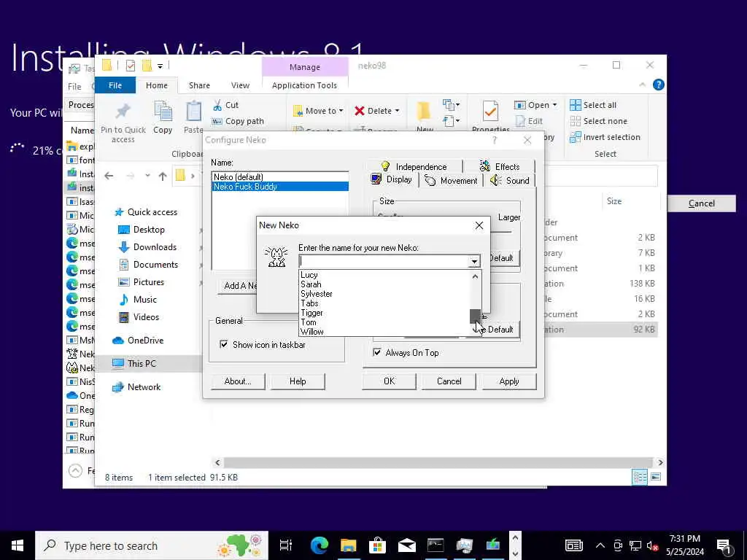Click the Configure Neko title-bar help question mark
The height and width of the screenshot is (560, 747).
coord(494,140)
